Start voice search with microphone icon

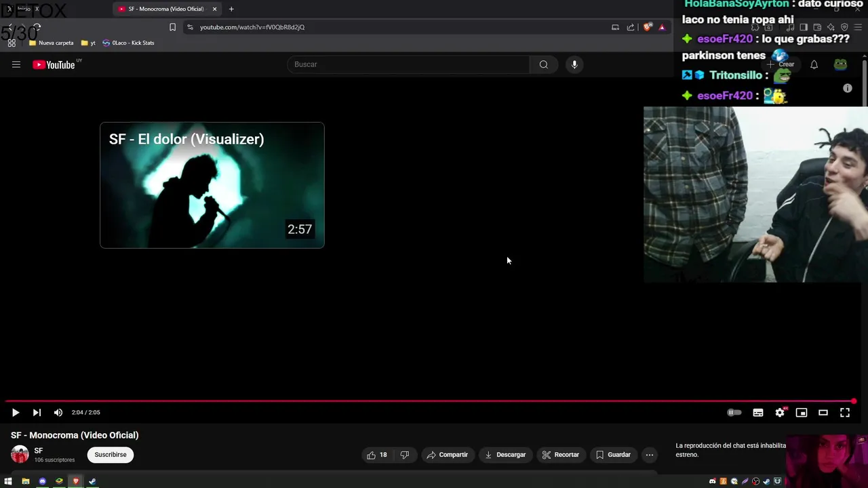pyautogui.click(x=574, y=64)
